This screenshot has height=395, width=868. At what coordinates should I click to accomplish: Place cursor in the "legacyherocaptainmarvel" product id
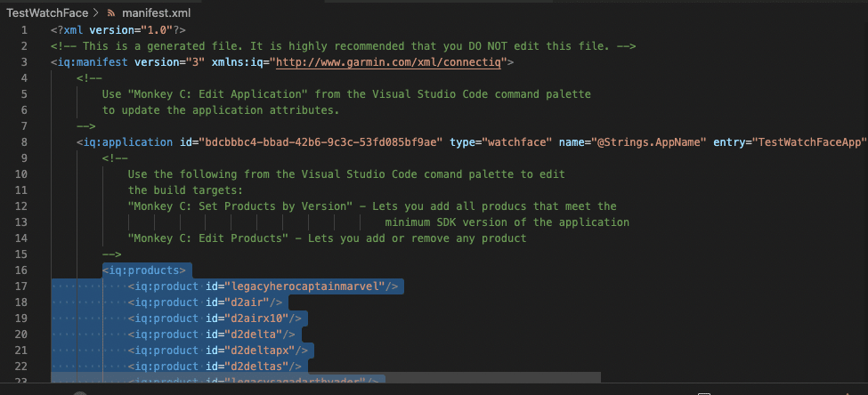(305, 286)
